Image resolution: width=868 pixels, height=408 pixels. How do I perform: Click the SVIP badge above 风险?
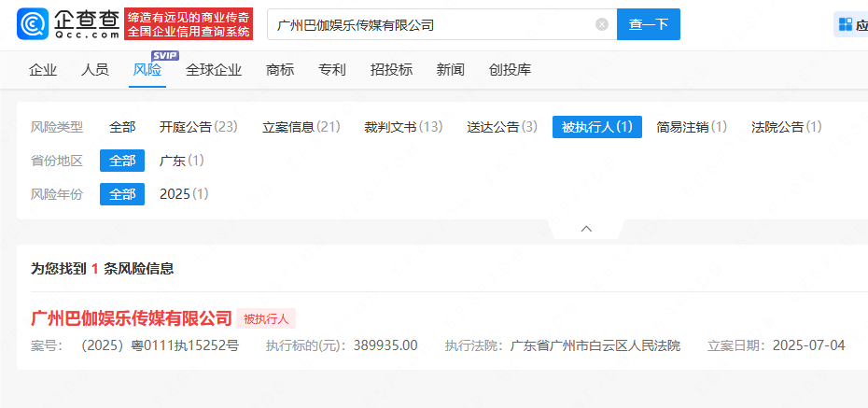pos(165,55)
